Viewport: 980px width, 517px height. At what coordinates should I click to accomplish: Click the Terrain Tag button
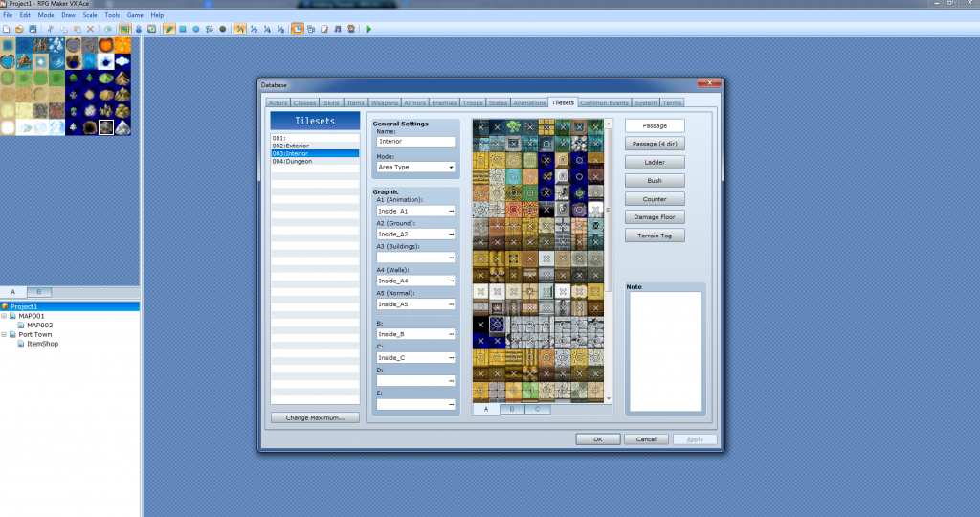(x=656, y=236)
